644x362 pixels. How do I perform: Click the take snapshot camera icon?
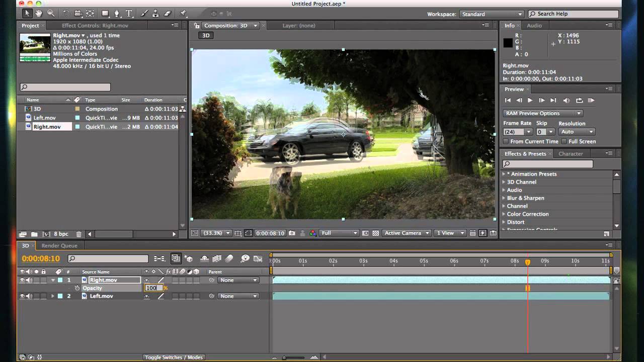[x=292, y=233]
